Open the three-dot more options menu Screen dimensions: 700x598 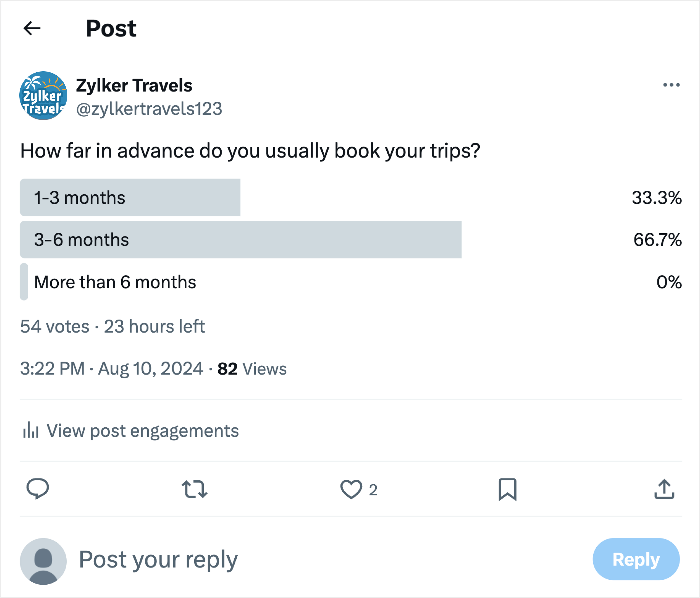pos(671,85)
